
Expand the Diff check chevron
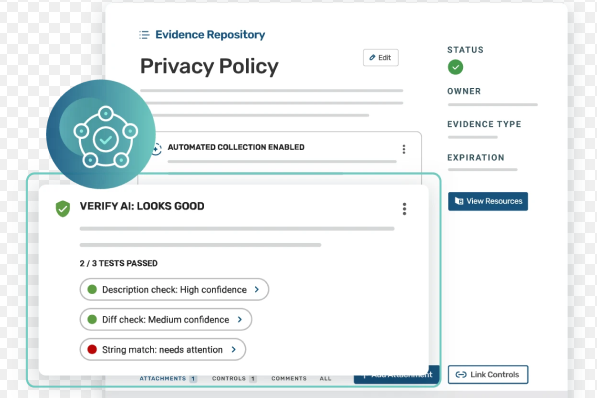click(x=240, y=320)
